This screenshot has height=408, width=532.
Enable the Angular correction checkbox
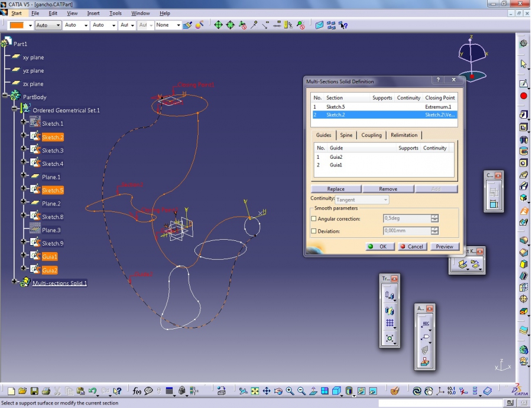click(x=314, y=219)
